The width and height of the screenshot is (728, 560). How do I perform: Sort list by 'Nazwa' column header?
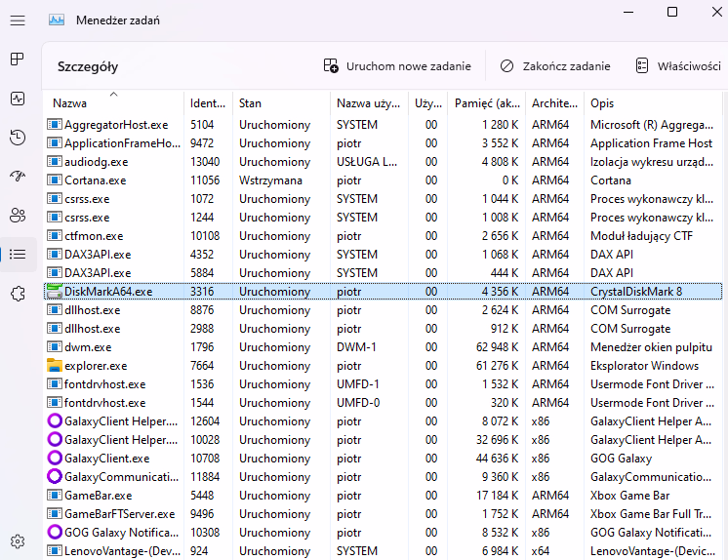pyautogui.click(x=70, y=103)
